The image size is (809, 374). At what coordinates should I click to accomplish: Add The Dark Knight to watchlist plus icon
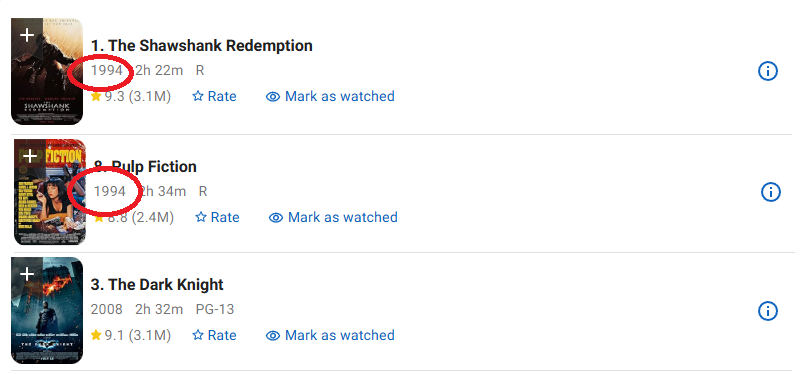point(27,274)
